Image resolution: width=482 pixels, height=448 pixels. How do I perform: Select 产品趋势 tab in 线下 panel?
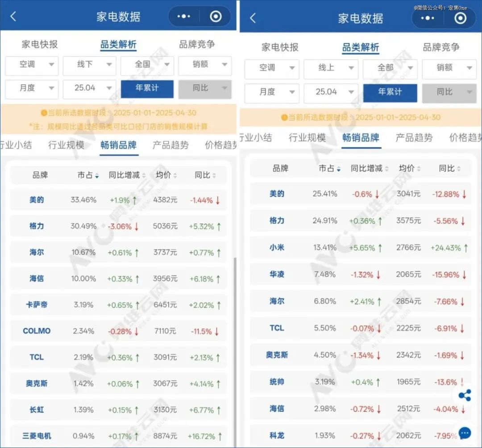click(x=170, y=145)
